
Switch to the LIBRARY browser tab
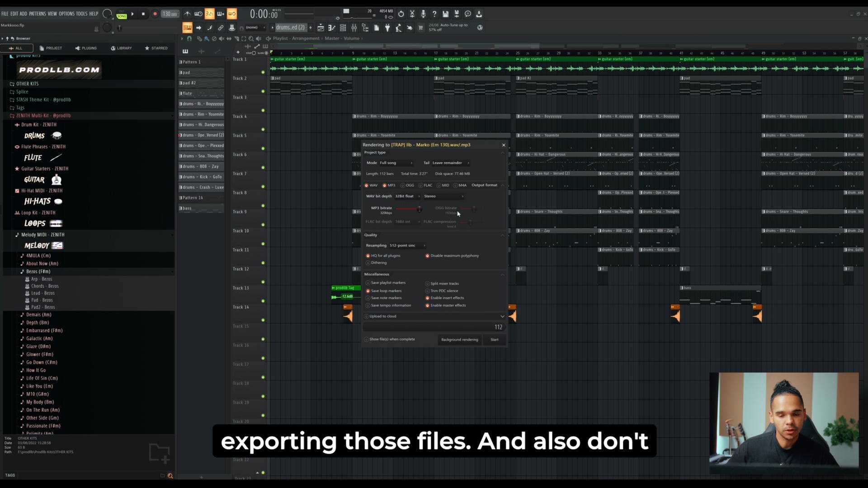pyautogui.click(x=121, y=48)
